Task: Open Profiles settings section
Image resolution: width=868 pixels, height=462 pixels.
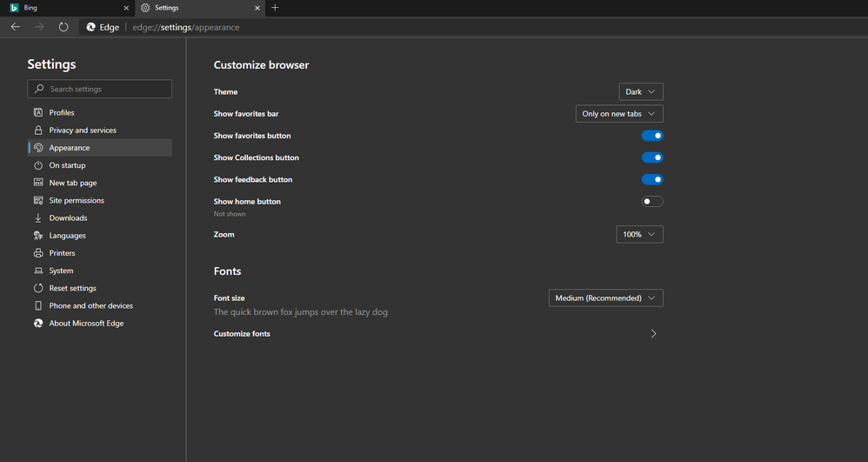Action: point(100,112)
